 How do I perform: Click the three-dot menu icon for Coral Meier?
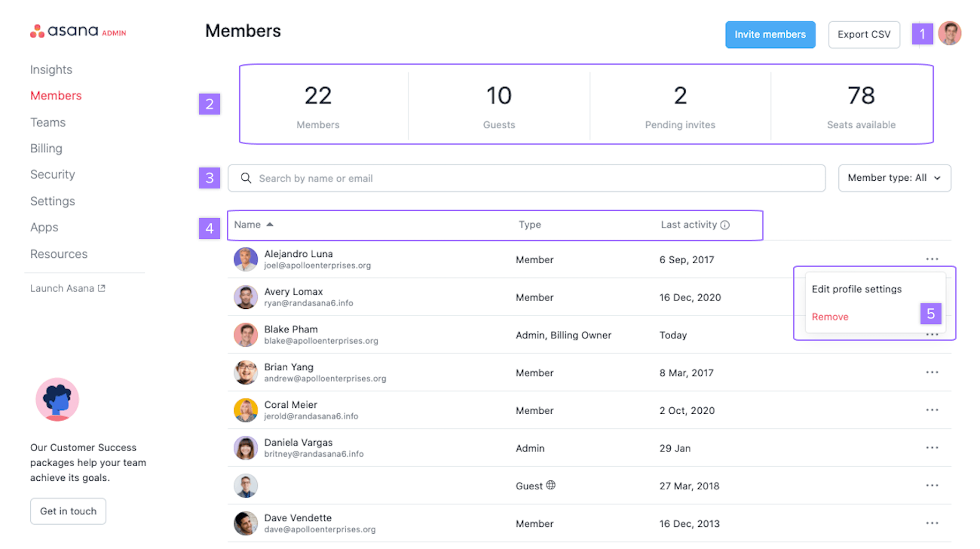coord(932,410)
